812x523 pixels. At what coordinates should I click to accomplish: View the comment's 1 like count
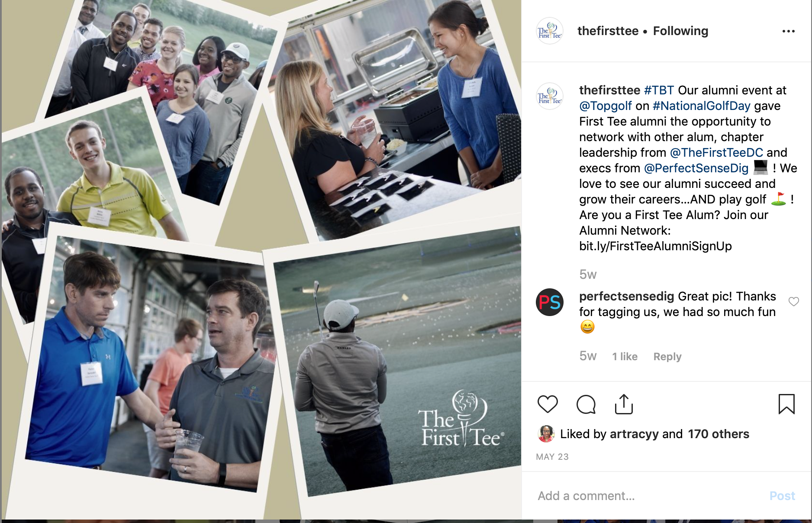click(625, 357)
